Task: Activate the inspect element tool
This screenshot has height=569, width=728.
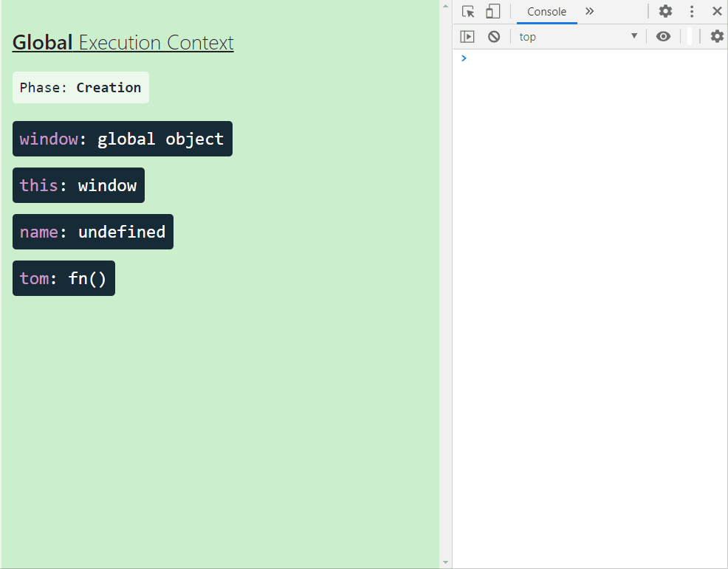Action: [x=467, y=11]
